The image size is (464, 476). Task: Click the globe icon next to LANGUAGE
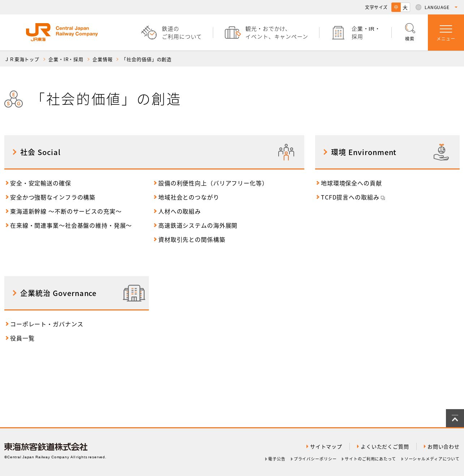[x=418, y=7]
